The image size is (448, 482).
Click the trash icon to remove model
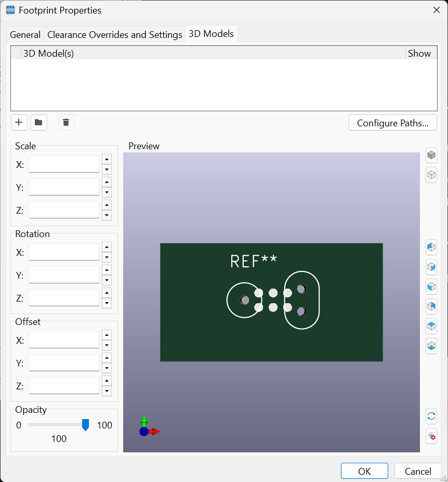click(x=66, y=123)
